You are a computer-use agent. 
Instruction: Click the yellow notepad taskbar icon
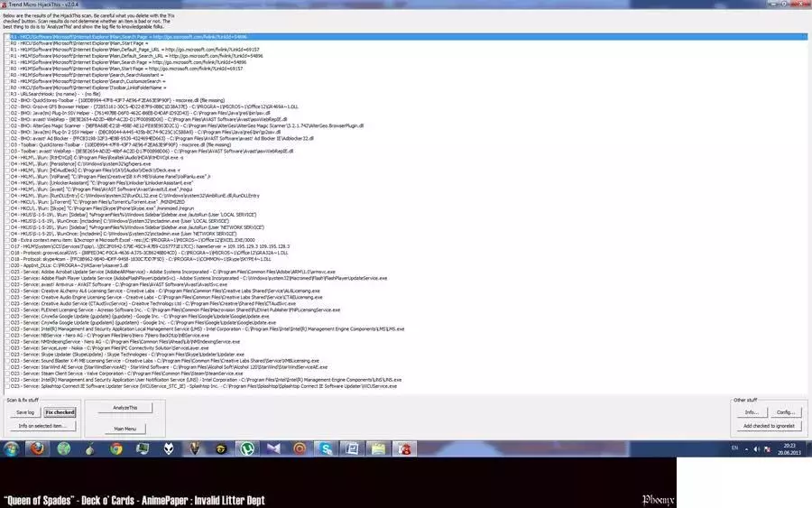tap(378, 448)
